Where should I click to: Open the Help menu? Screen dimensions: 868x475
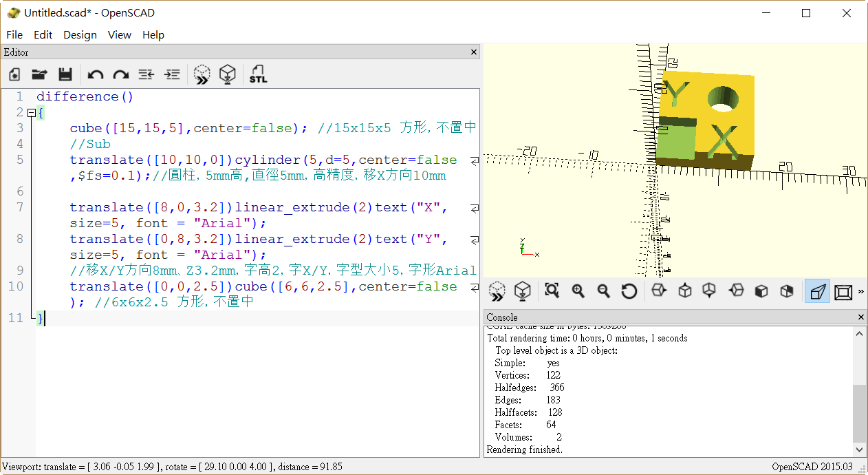[153, 34]
